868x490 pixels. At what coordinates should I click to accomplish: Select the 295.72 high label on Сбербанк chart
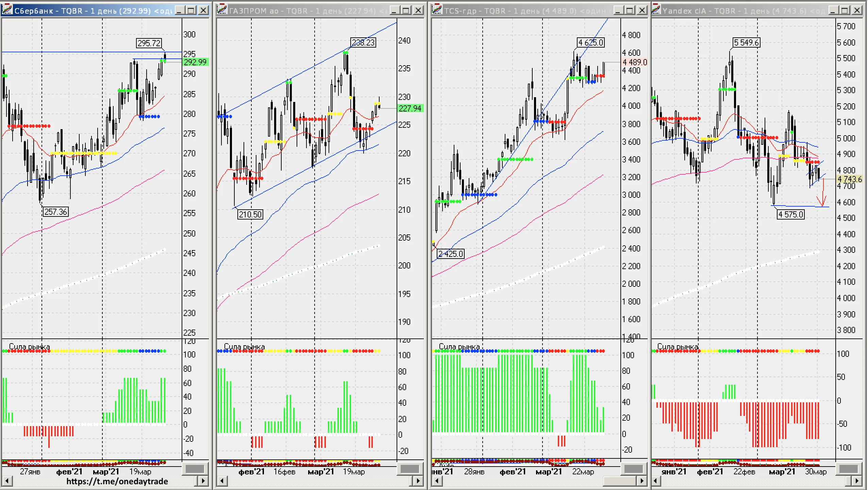pos(149,43)
